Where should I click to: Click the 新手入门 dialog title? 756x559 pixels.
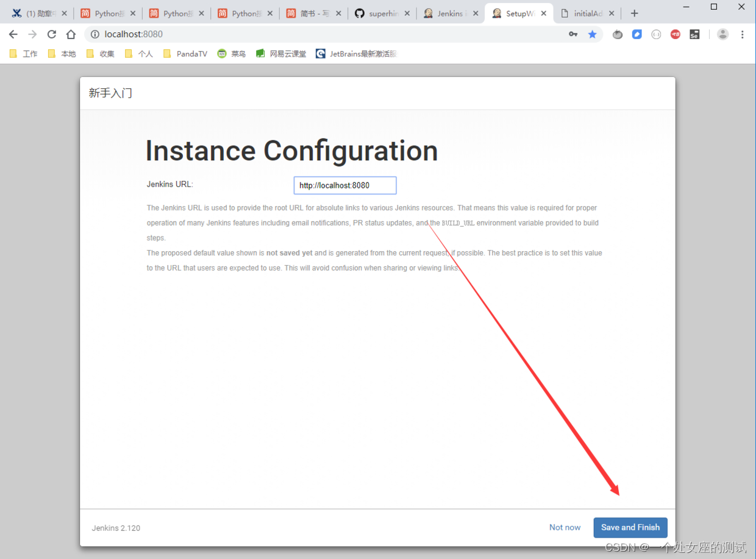(110, 93)
